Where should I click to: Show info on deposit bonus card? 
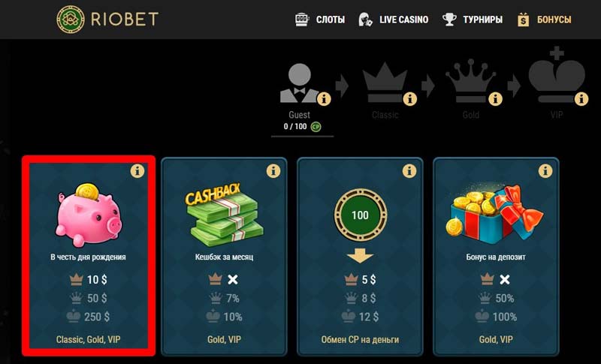tap(545, 170)
